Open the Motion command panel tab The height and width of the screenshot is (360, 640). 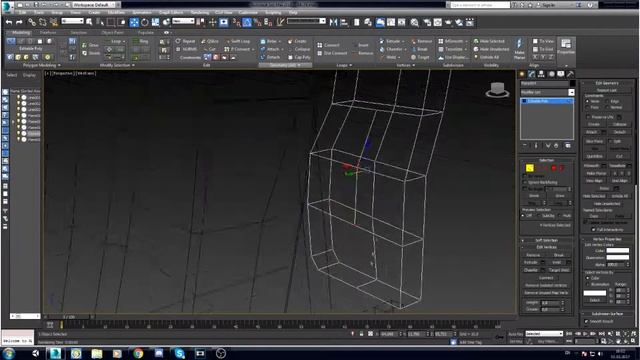(x=551, y=74)
